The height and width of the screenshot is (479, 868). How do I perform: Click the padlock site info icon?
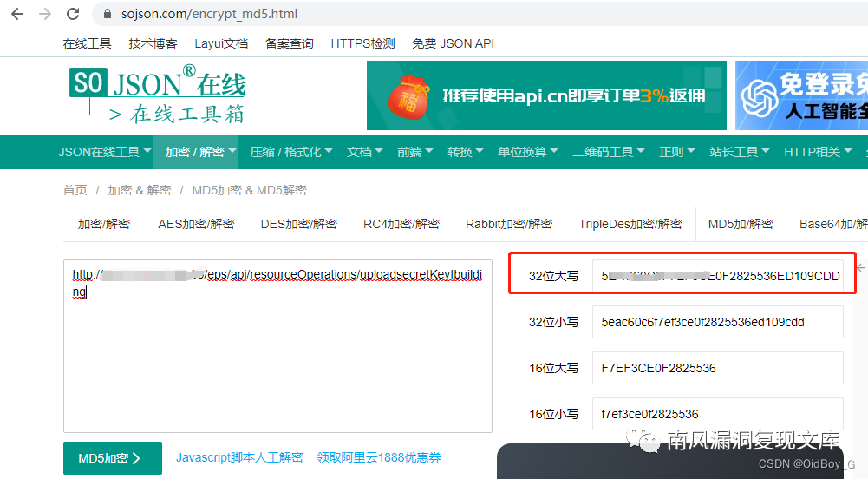pos(108,14)
